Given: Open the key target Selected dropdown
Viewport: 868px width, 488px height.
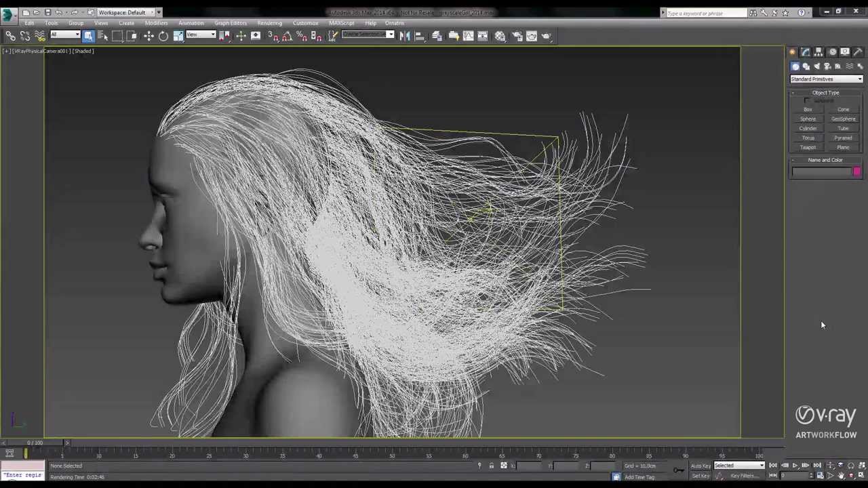Looking at the screenshot, I should pyautogui.click(x=739, y=466).
